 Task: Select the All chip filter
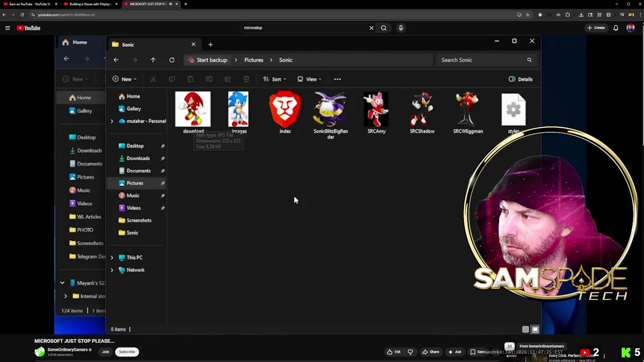click(509, 346)
